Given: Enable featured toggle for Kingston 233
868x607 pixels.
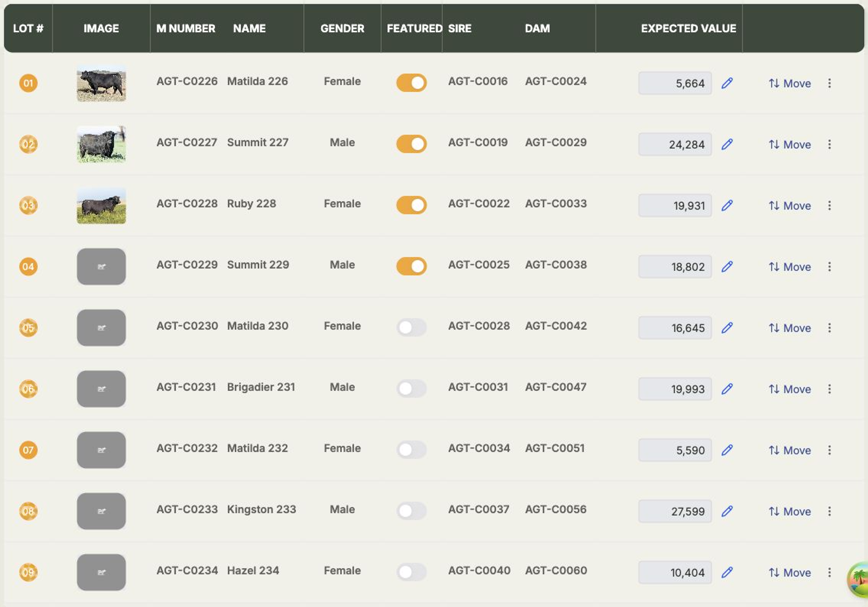Looking at the screenshot, I should tap(411, 511).
